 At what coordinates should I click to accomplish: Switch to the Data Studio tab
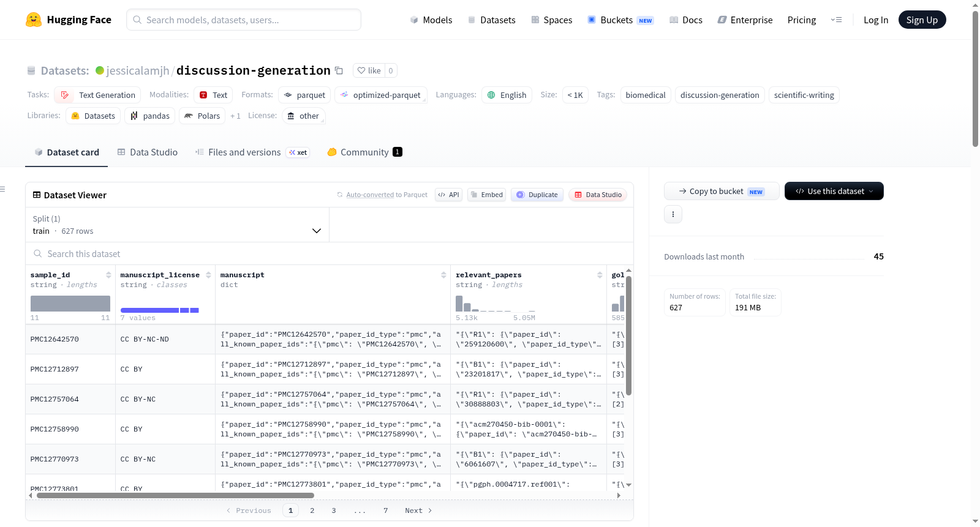[148, 152]
